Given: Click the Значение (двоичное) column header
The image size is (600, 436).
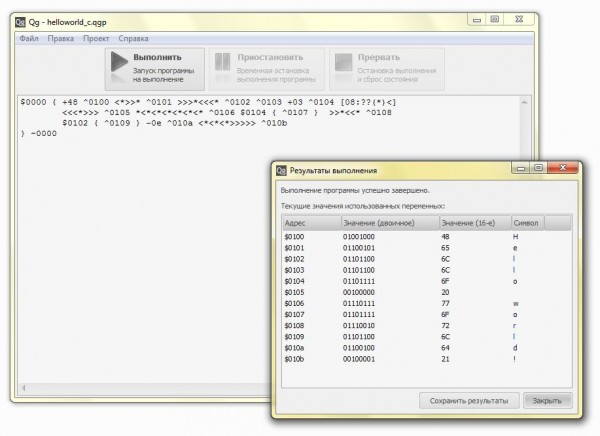Looking at the screenshot, I should [x=389, y=222].
